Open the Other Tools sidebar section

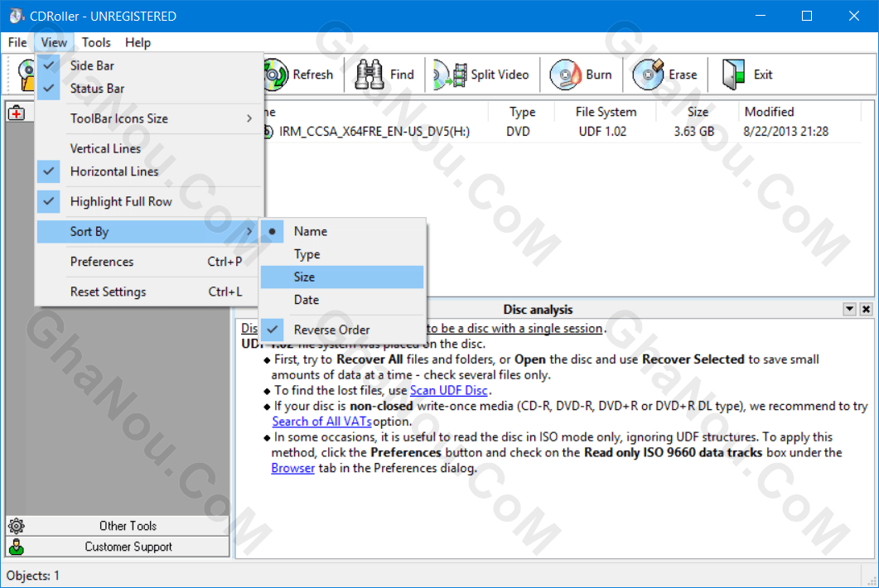118,526
